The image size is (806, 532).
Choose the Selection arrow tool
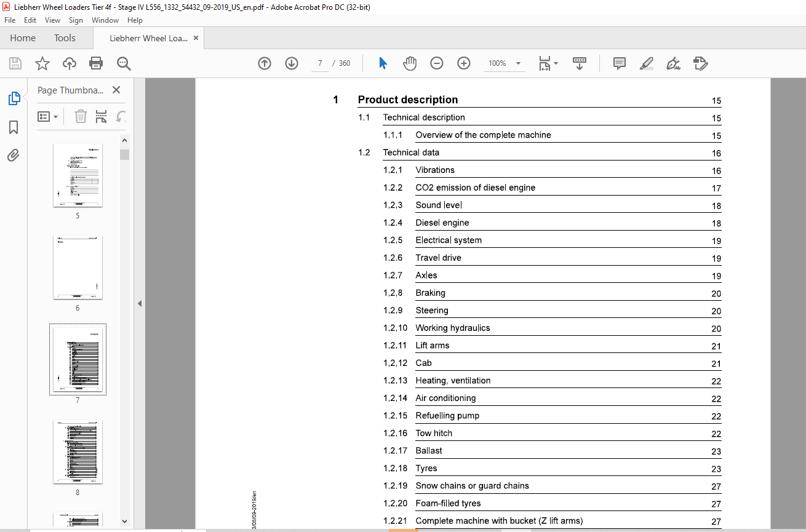(383, 63)
